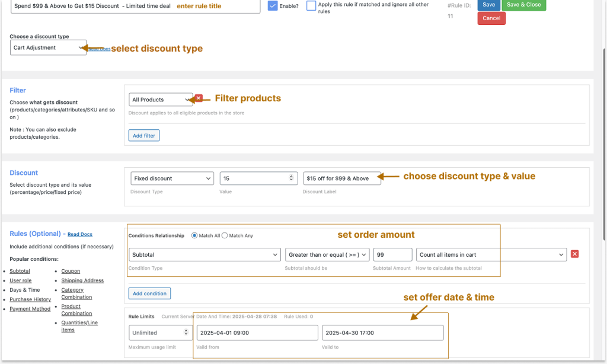Screen dimensions: 607x364
Task: Click the Filter section heading
Action: click(x=18, y=90)
